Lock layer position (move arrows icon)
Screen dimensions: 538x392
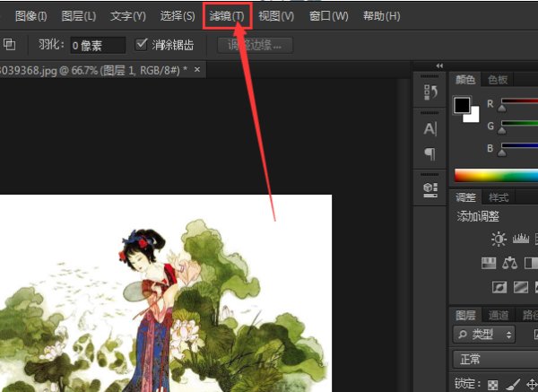(x=532, y=385)
